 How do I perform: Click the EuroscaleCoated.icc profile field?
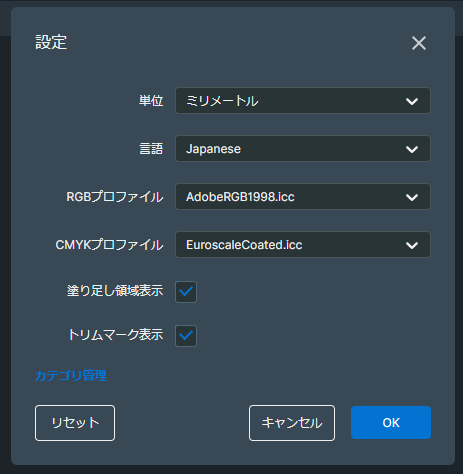point(303,245)
